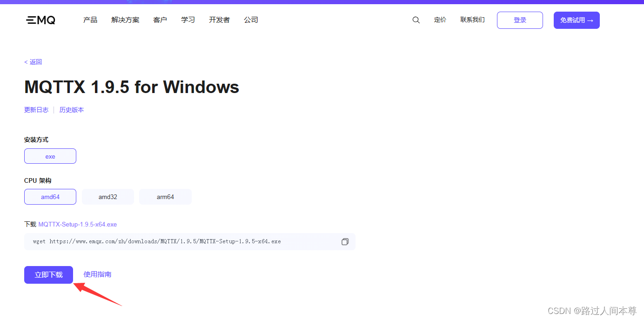
Task: Go back via the 返回 link
Action: coord(33,62)
